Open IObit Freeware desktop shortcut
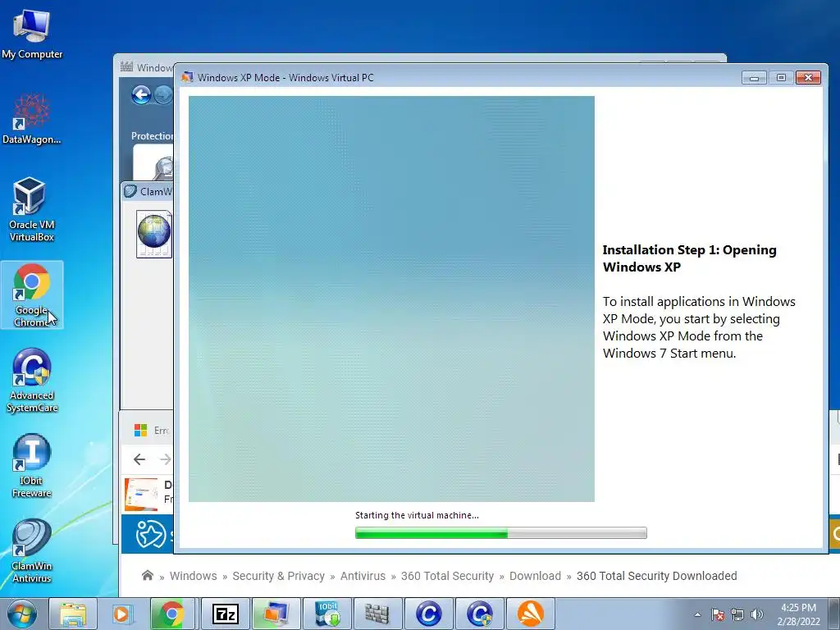The height and width of the screenshot is (630, 840). (x=32, y=466)
